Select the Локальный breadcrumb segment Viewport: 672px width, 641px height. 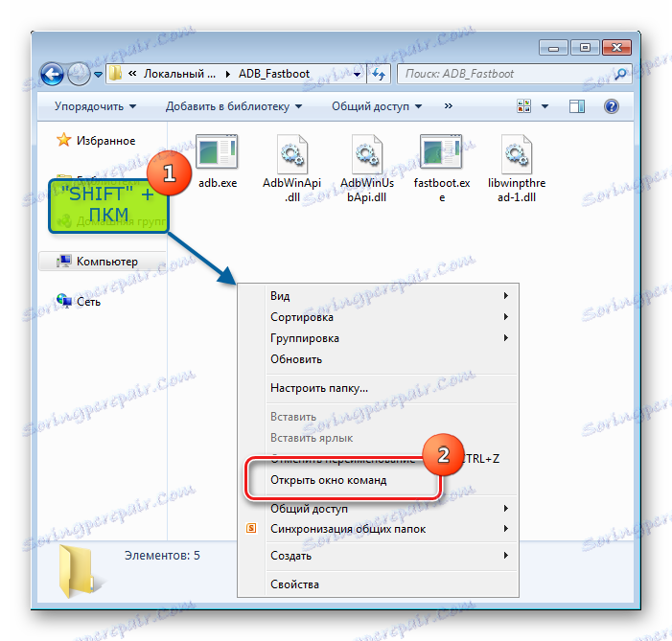[179, 74]
